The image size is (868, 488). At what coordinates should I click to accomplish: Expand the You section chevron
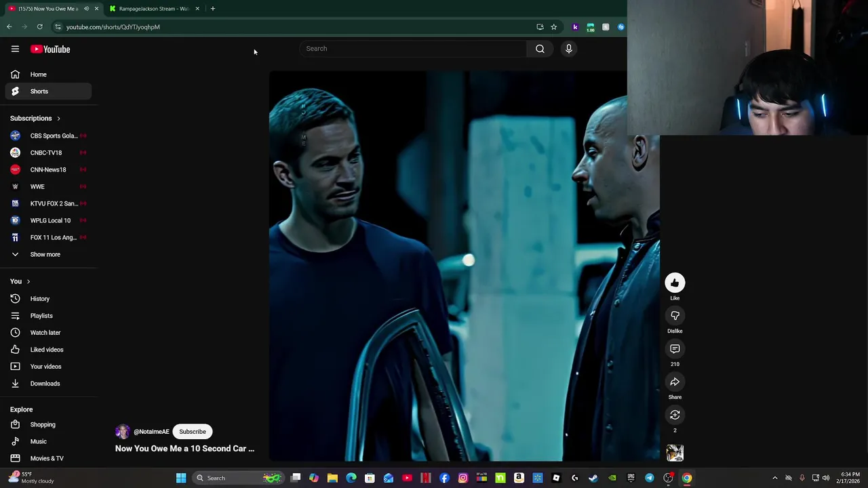(28, 281)
